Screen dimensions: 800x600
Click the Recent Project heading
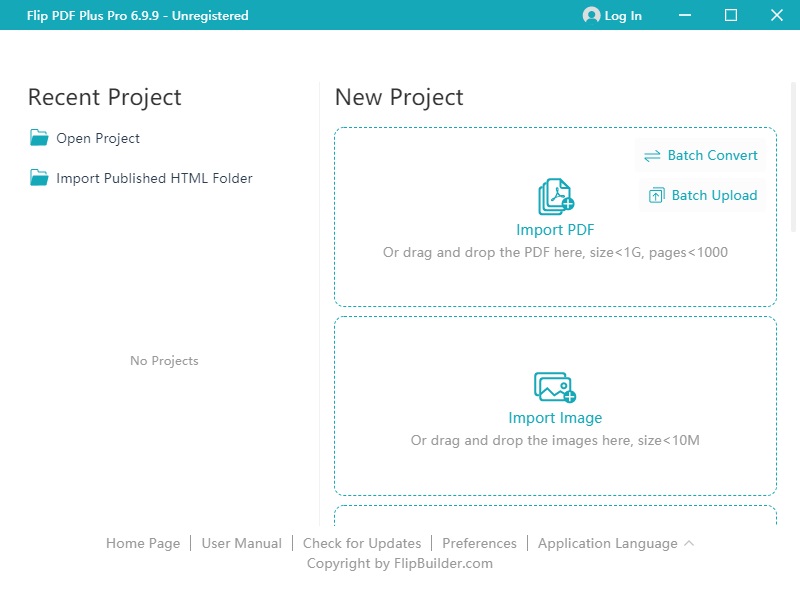(105, 97)
